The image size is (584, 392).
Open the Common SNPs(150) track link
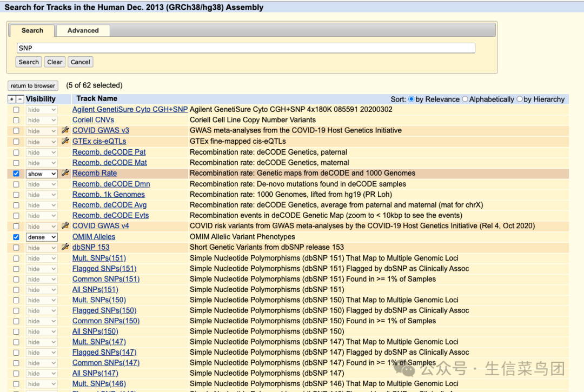coord(106,321)
